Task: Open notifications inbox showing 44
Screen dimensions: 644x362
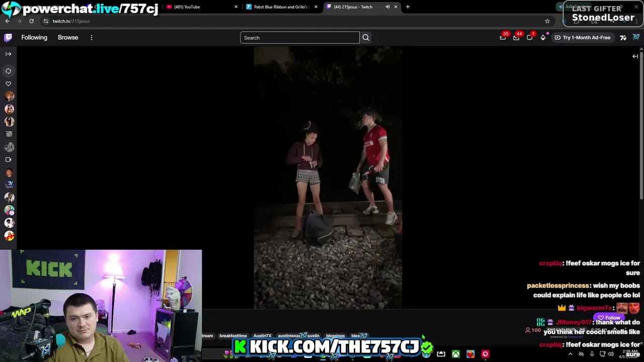Action: (516, 37)
